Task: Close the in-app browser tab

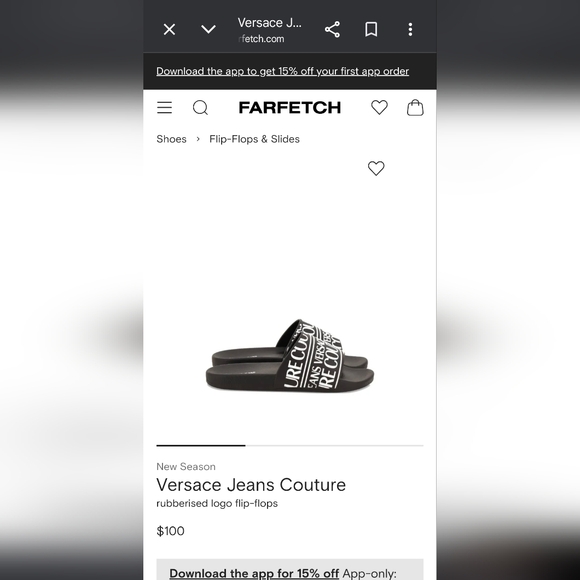Action: [169, 29]
